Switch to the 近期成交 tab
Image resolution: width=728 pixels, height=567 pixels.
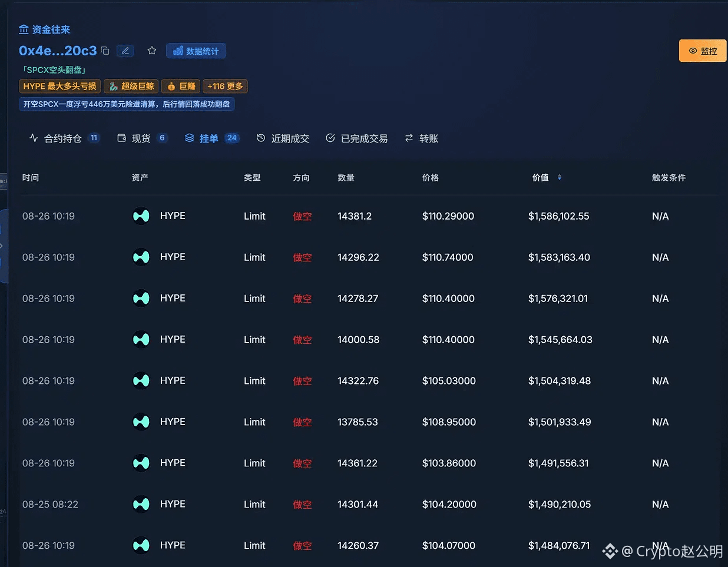283,138
